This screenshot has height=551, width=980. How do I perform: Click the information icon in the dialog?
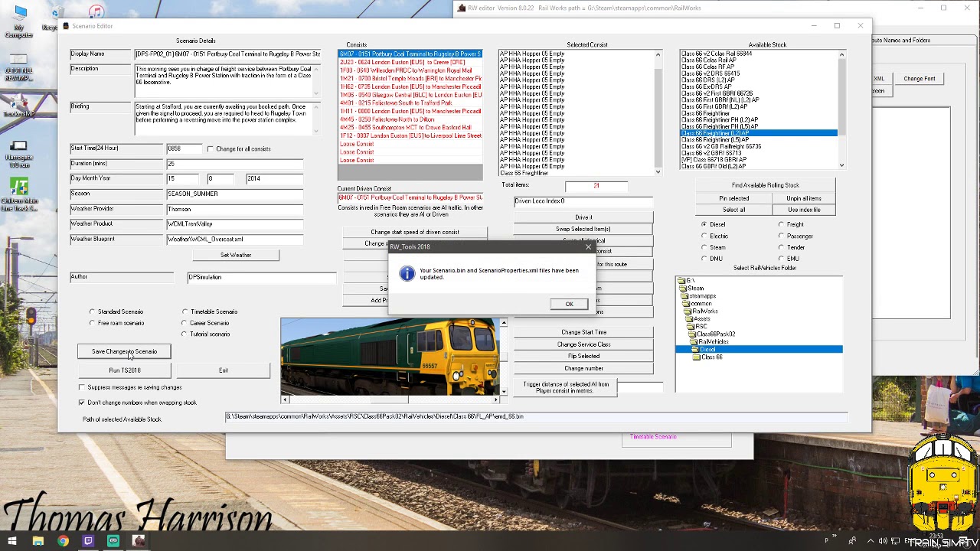(407, 274)
